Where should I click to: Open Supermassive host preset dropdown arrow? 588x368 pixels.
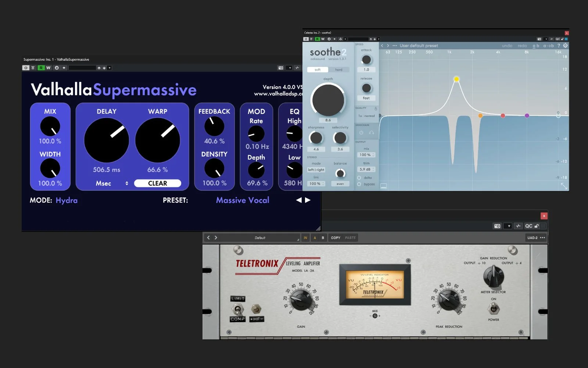[110, 68]
